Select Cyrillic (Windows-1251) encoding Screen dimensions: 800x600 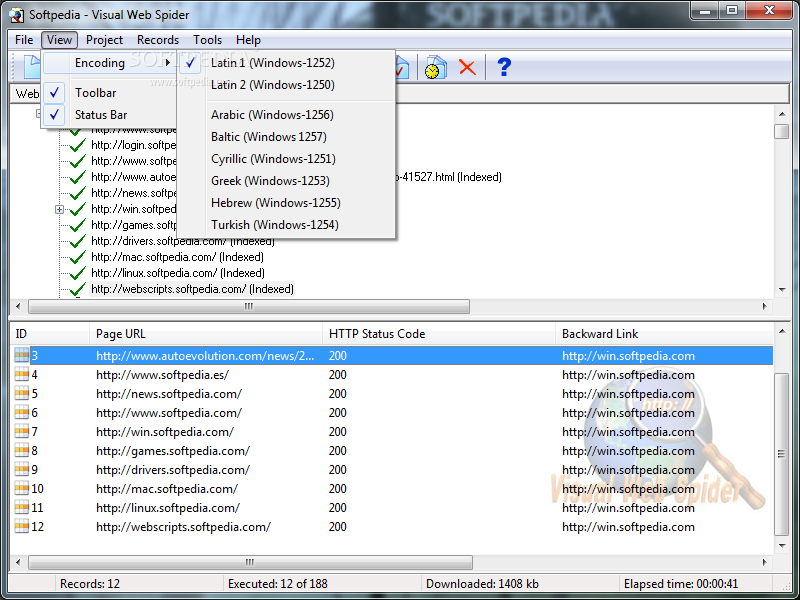(286, 159)
